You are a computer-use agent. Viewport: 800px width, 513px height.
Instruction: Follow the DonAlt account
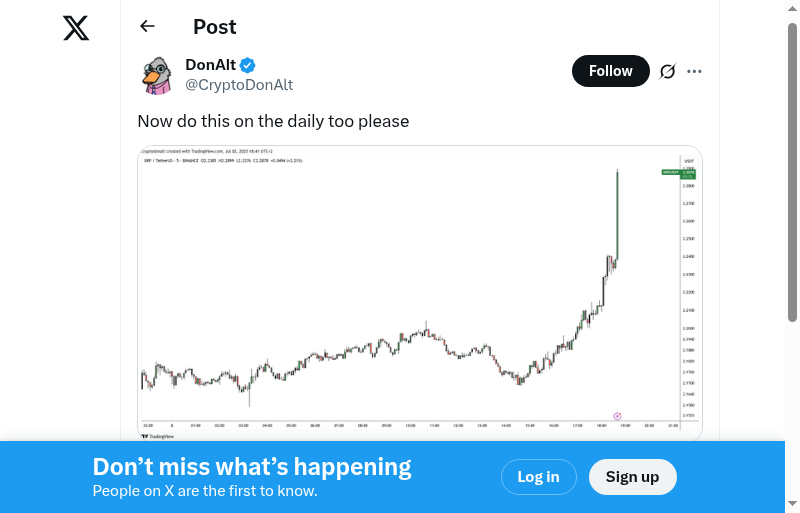pyautogui.click(x=610, y=71)
